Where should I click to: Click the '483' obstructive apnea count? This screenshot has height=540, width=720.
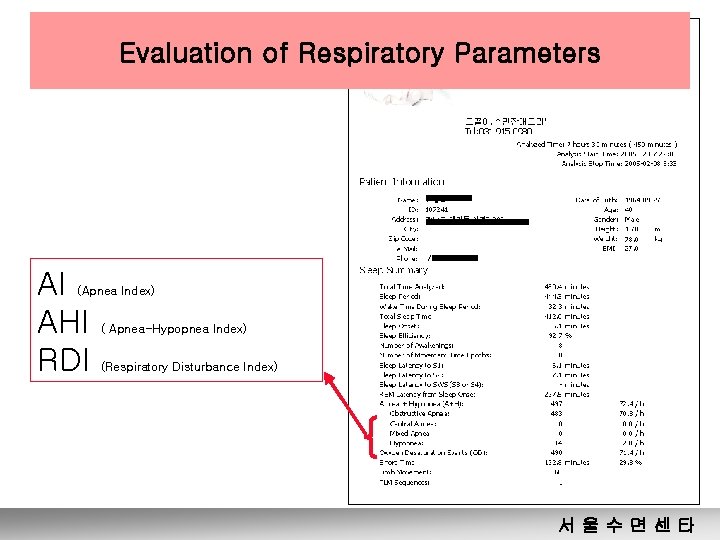[x=556, y=414]
